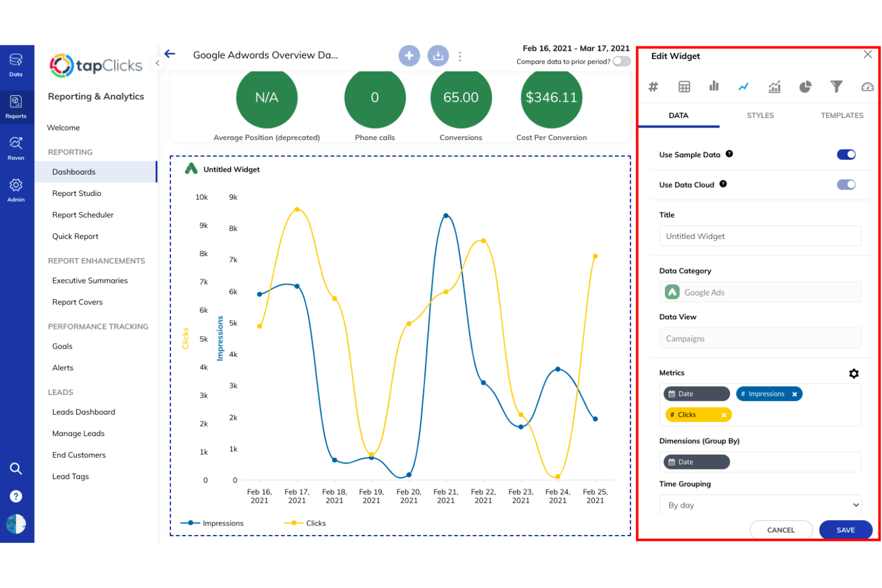Open search from the left sidebar
Image resolution: width=882 pixels, height=588 pixels.
click(16, 468)
